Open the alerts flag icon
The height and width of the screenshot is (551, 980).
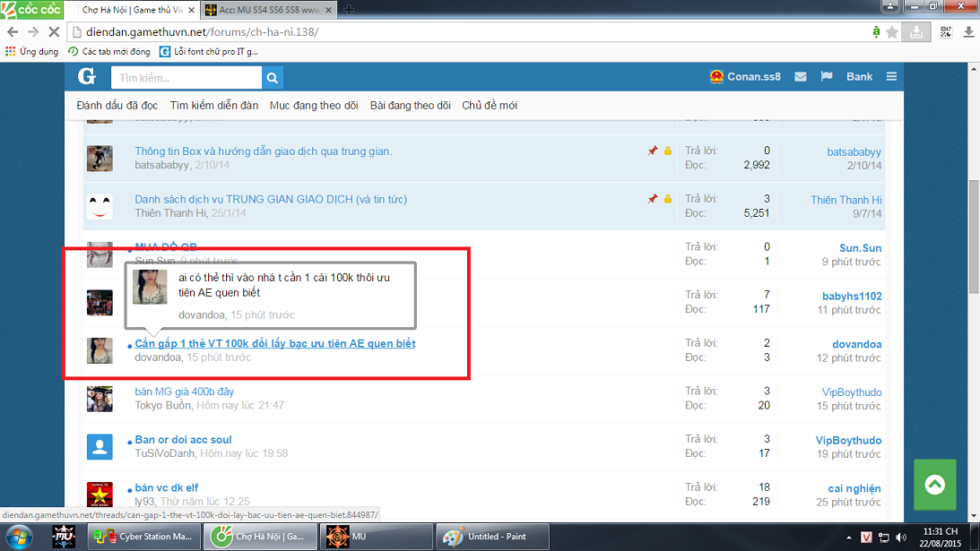(x=827, y=77)
